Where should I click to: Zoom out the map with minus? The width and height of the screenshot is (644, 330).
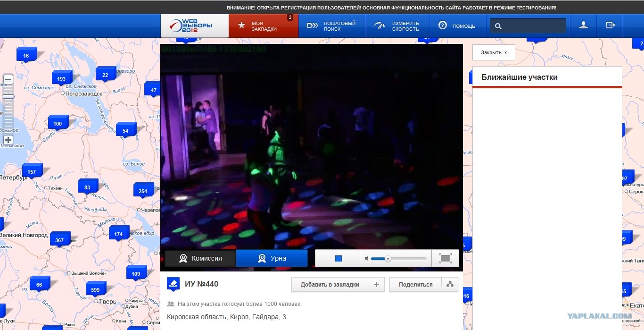[x=8, y=79]
